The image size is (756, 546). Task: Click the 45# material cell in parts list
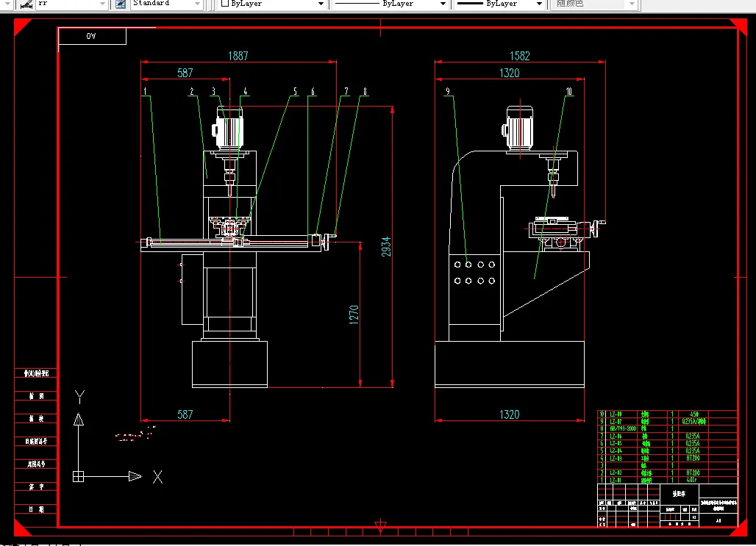coord(693,414)
